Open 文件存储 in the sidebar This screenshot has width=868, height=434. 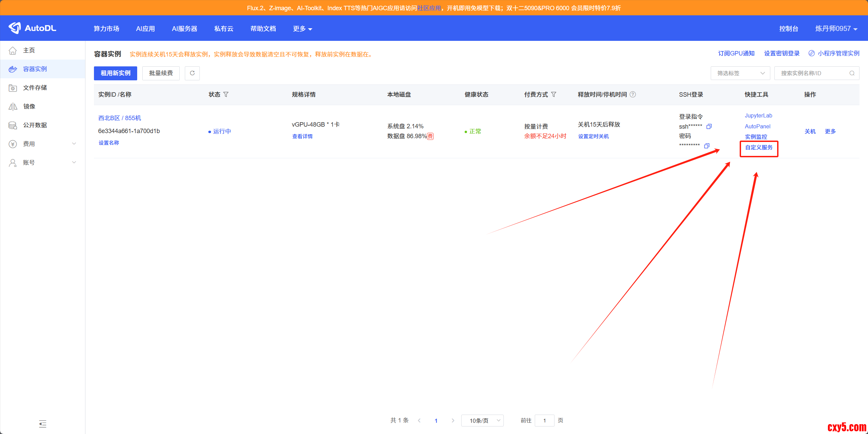pyautogui.click(x=35, y=88)
